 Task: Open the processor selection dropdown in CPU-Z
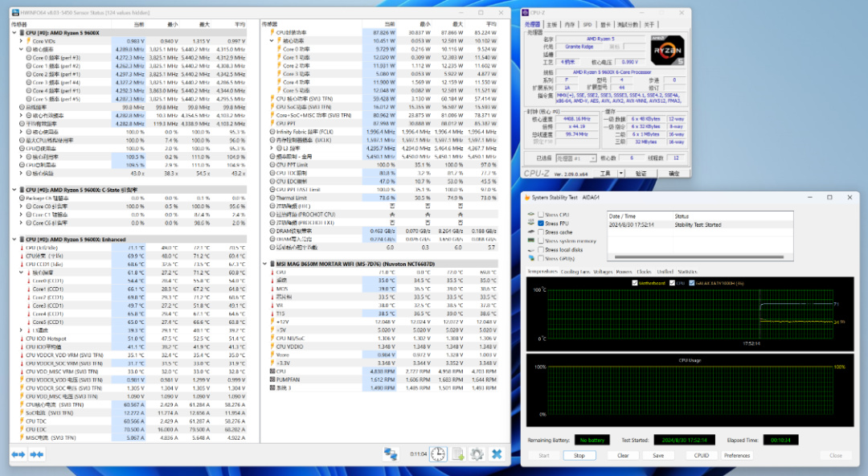pyautogui.click(x=577, y=158)
